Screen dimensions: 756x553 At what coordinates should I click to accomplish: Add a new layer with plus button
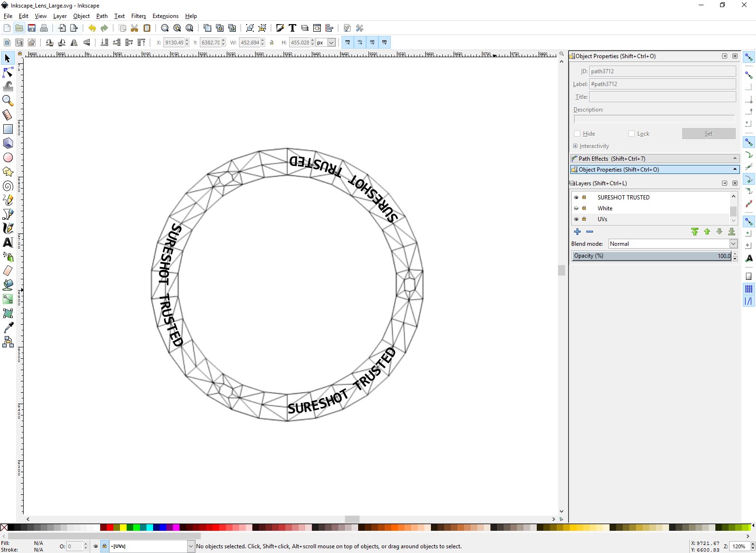pos(577,232)
